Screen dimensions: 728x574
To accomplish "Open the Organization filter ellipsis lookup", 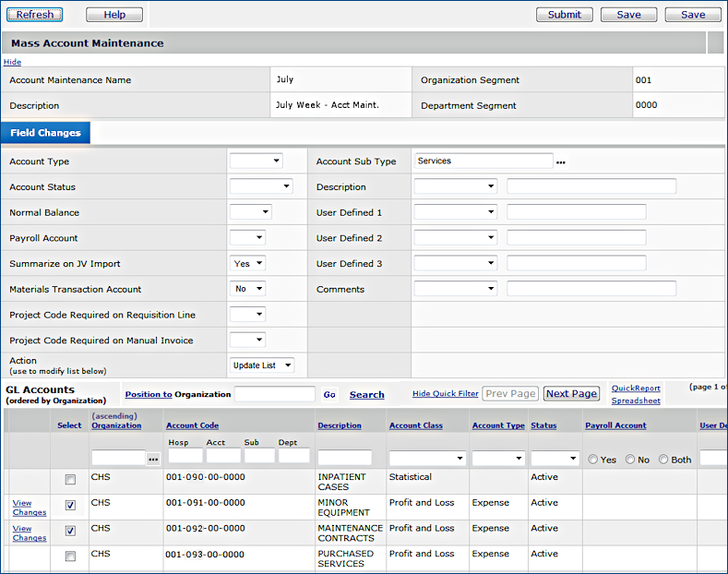I will pyautogui.click(x=153, y=459).
